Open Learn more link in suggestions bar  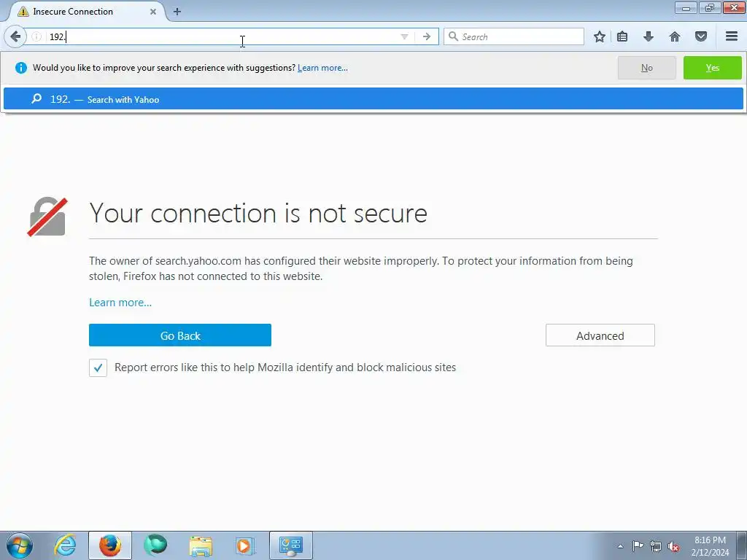tap(322, 68)
